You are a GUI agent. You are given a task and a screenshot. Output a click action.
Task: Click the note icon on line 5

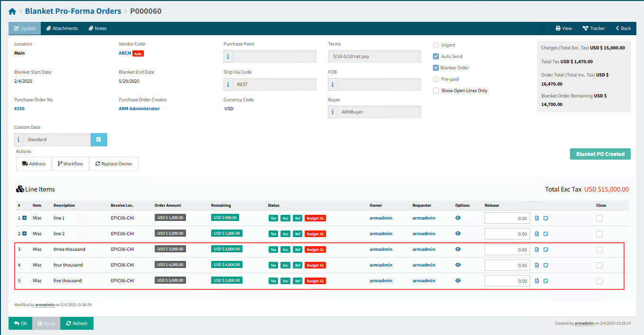point(546,281)
